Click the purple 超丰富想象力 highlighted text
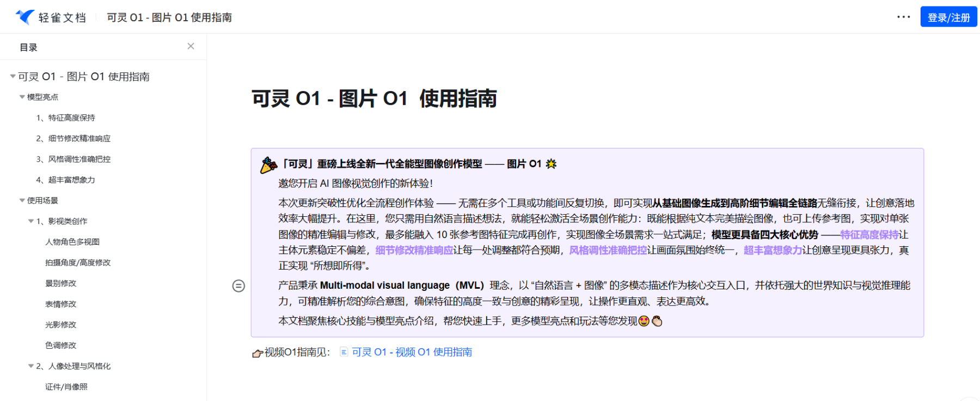The image size is (980, 401). (773, 250)
